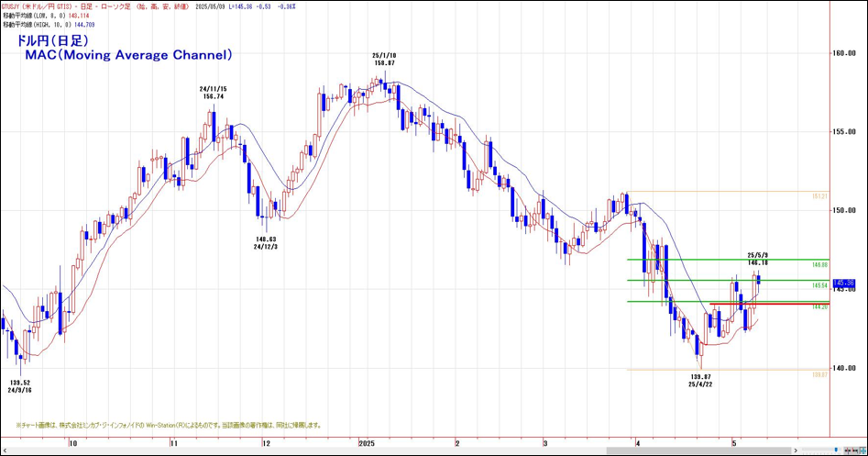Click the month 12 label on the time axis
The height and width of the screenshot is (456, 868).
(267, 443)
